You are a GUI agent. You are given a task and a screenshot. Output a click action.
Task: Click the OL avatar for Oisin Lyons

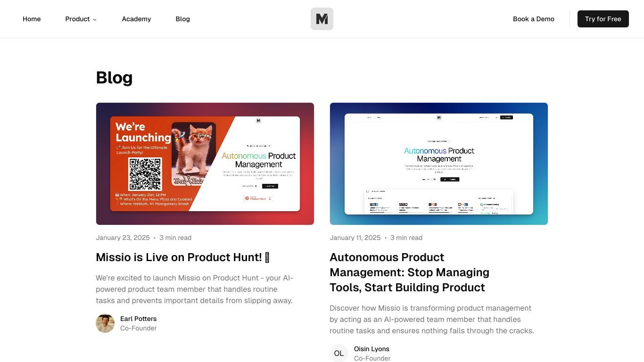(339, 353)
